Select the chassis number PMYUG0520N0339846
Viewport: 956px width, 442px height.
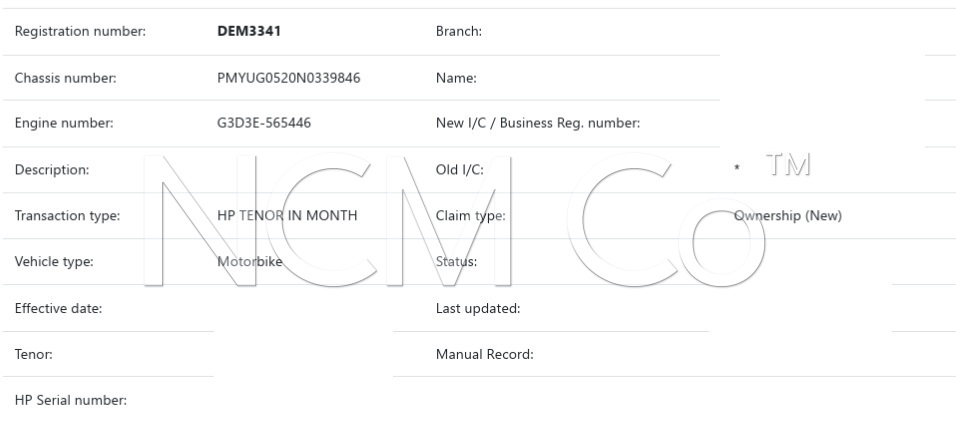[288, 78]
